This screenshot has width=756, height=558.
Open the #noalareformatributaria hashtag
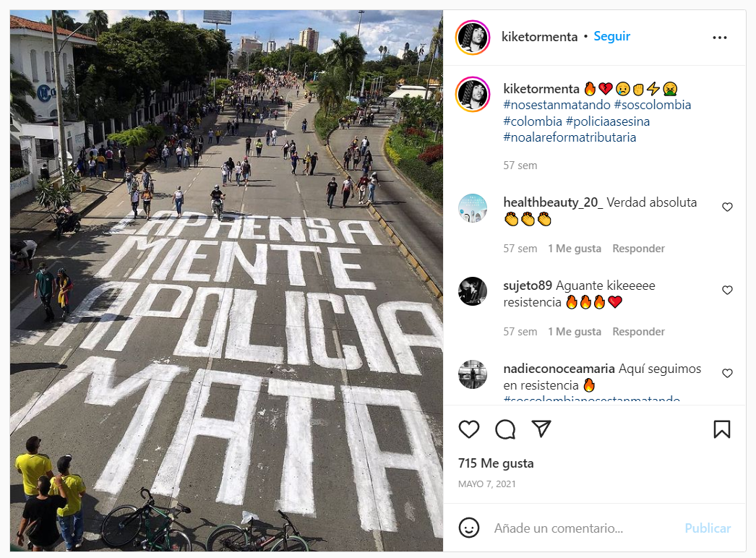point(570,137)
